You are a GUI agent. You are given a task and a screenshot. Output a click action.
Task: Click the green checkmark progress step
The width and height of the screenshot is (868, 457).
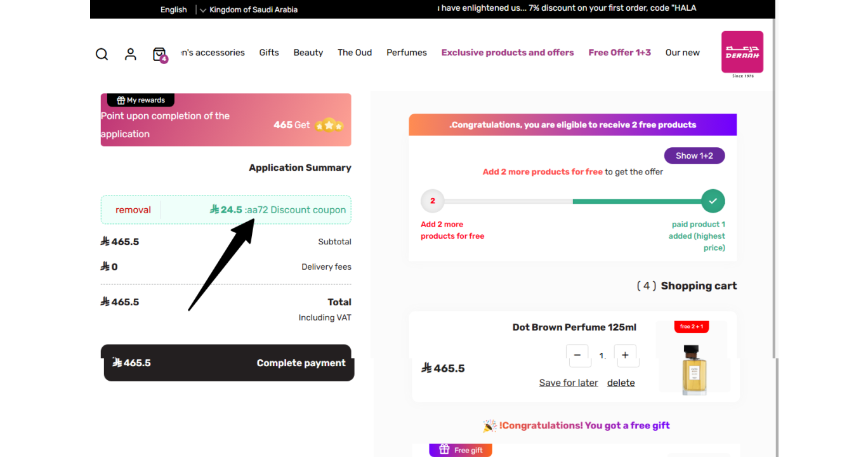coord(713,201)
